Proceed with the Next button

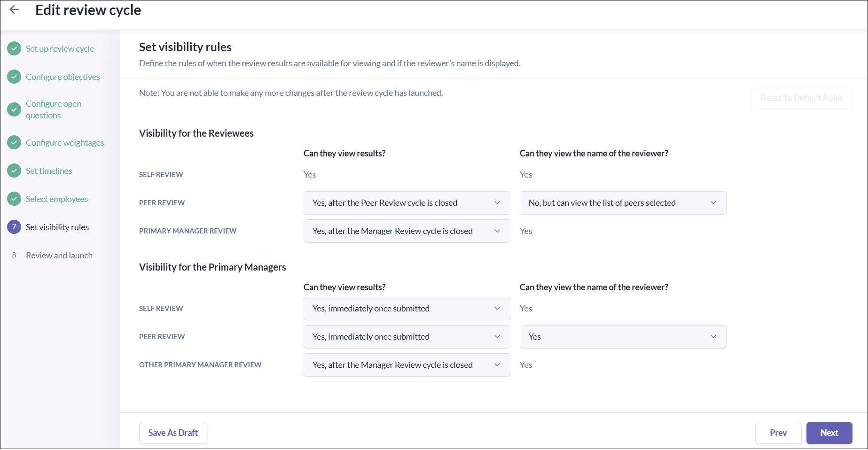pos(829,433)
